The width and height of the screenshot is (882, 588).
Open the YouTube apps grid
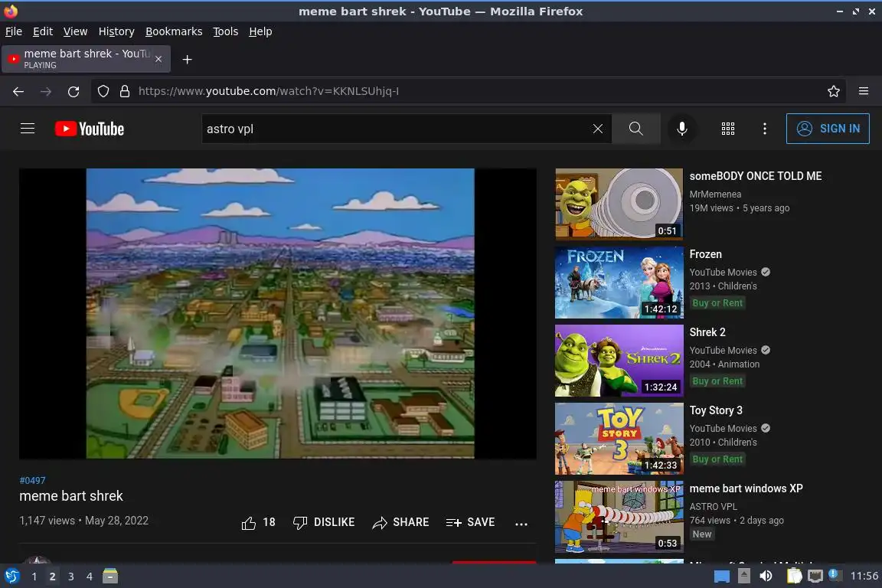coord(728,129)
